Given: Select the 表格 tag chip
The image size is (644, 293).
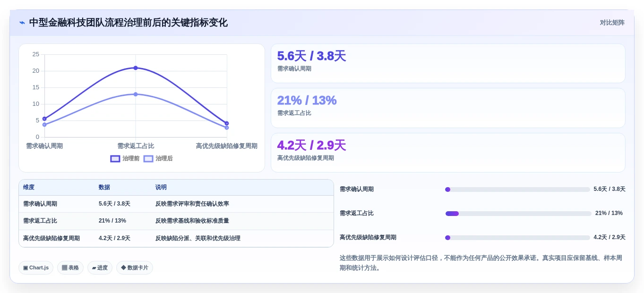Looking at the screenshot, I should [70, 268].
